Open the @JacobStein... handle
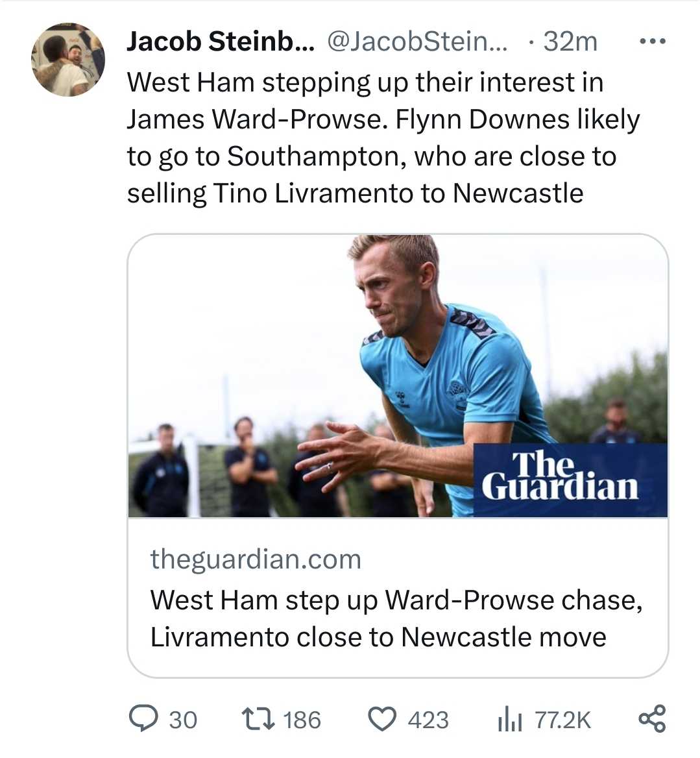This screenshot has height=758, width=700. 417,42
